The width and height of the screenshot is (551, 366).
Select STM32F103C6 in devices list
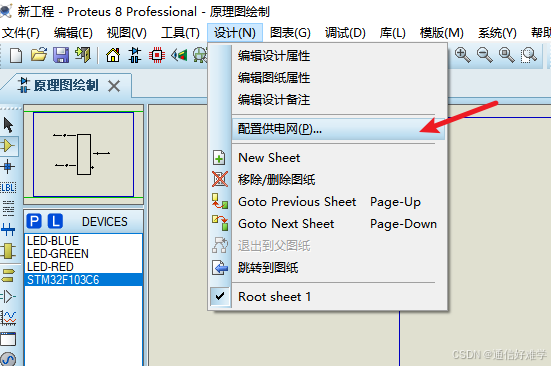[x=84, y=280]
